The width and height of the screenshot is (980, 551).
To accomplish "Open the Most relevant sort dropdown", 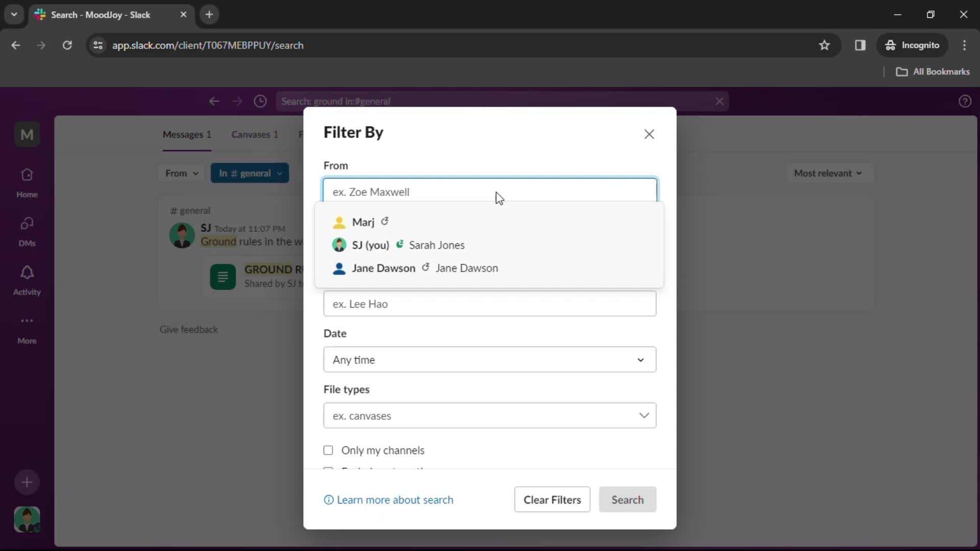I will pyautogui.click(x=828, y=173).
